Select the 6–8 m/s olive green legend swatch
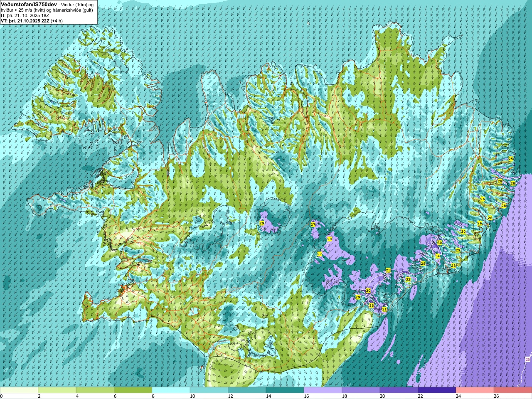The image size is (532, 399). coord(133,390)
